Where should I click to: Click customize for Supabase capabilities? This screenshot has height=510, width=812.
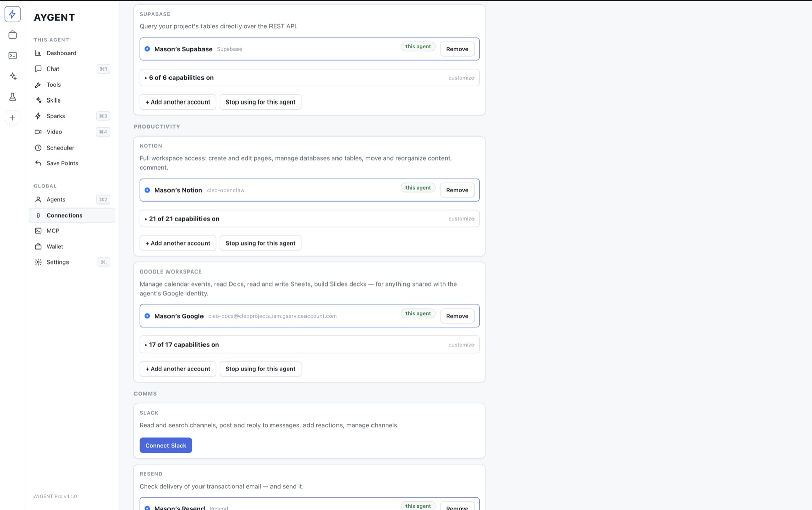(461, 78)
